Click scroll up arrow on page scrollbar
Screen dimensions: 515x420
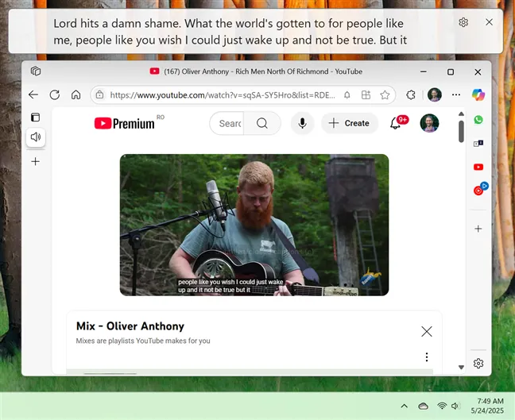click(x=461, y=114)
